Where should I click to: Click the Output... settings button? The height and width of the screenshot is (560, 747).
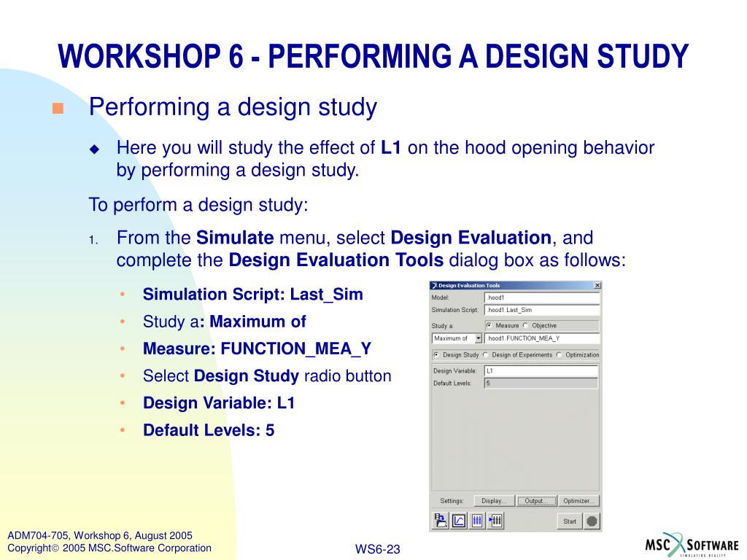tap(536, 500)
